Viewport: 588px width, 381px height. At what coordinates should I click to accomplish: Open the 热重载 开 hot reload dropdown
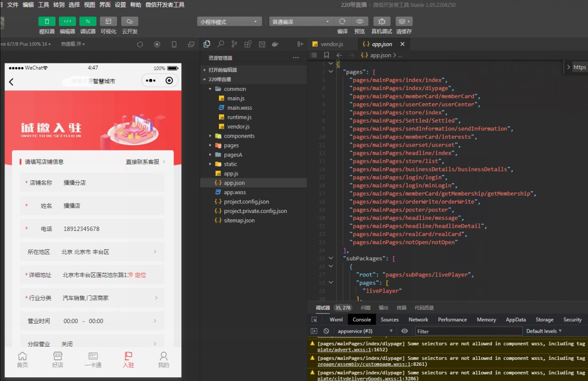pos(73,44)
